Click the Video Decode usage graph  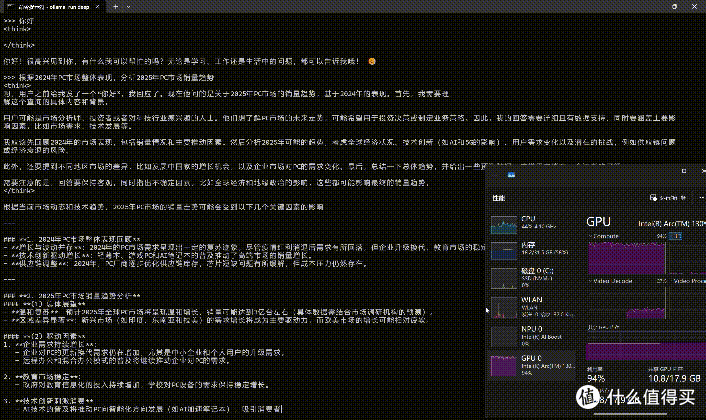coord(627,302)
